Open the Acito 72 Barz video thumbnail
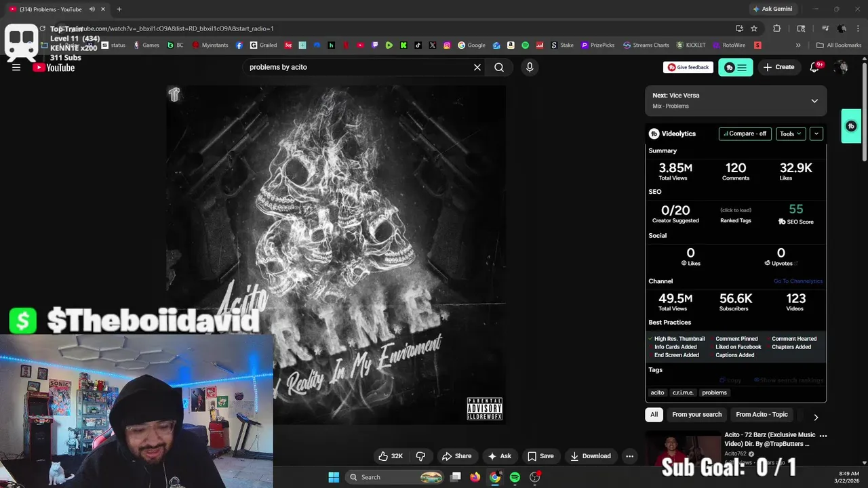This screenshot has width=868, height=488. pyautogui.click(x=683, y=449)
